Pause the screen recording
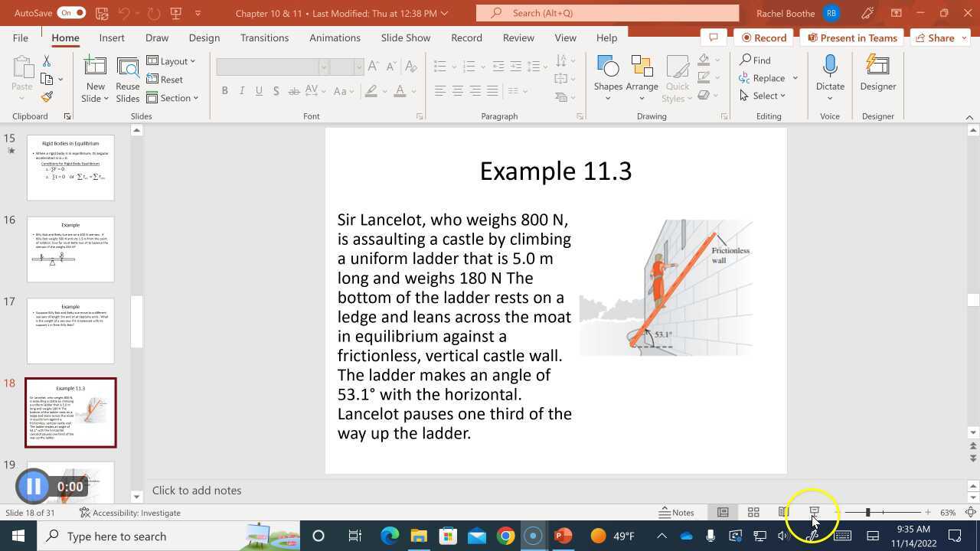 click(33, 486)
